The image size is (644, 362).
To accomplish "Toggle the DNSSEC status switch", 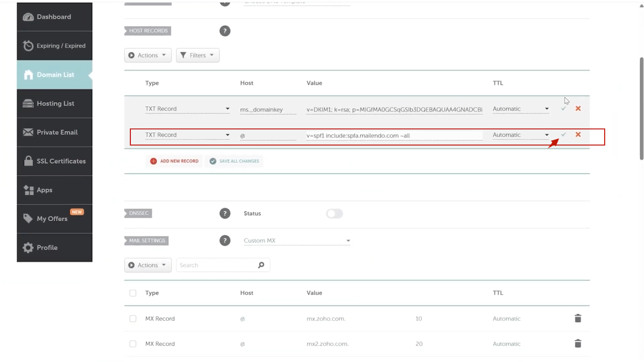I will pyautogui.click(x=334, y=214).
